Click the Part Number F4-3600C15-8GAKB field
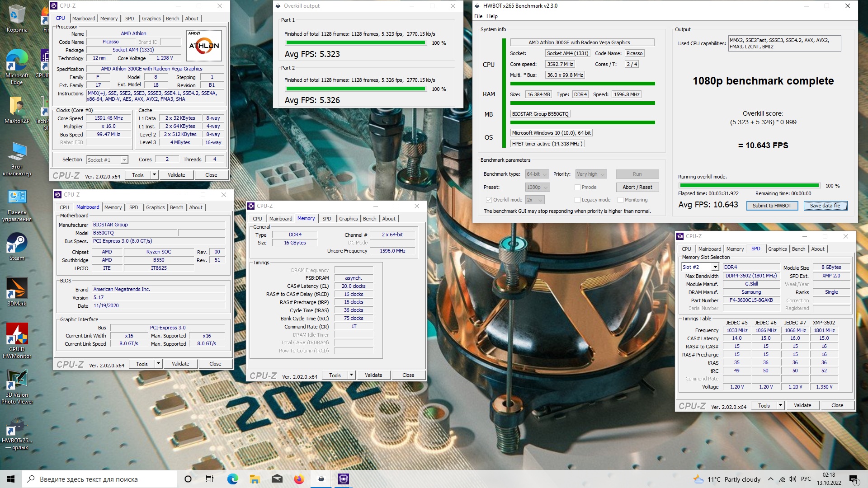 [x=751, y=300]
